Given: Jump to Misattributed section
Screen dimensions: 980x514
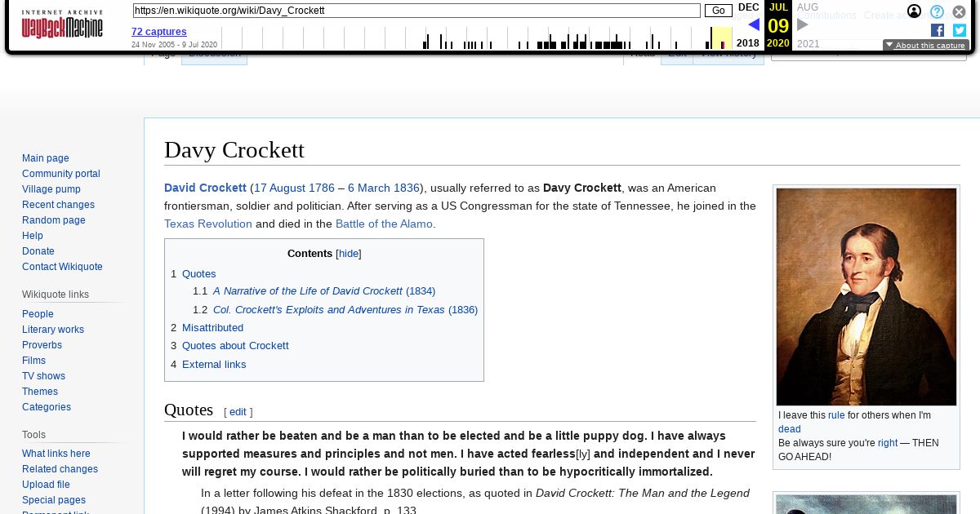Looking at the screenshot, I should point(212,328).
